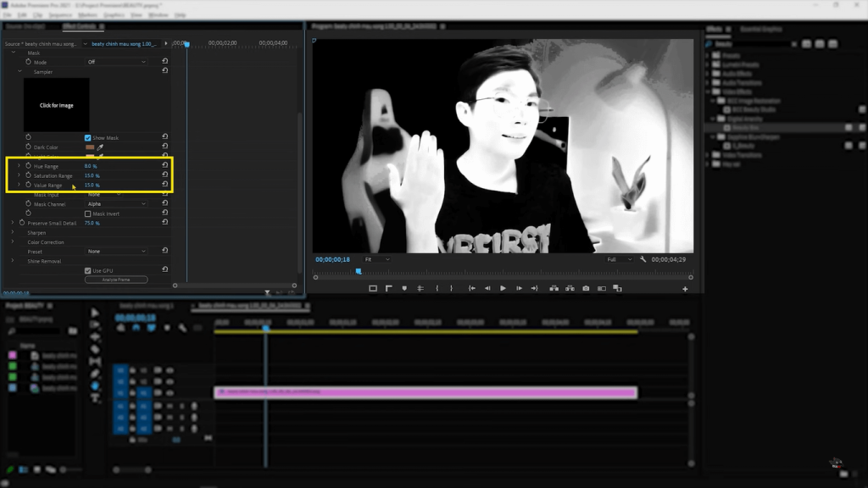Select the Selection tool in timeline toolbar
868x488 pixels.
pos(95,312)
